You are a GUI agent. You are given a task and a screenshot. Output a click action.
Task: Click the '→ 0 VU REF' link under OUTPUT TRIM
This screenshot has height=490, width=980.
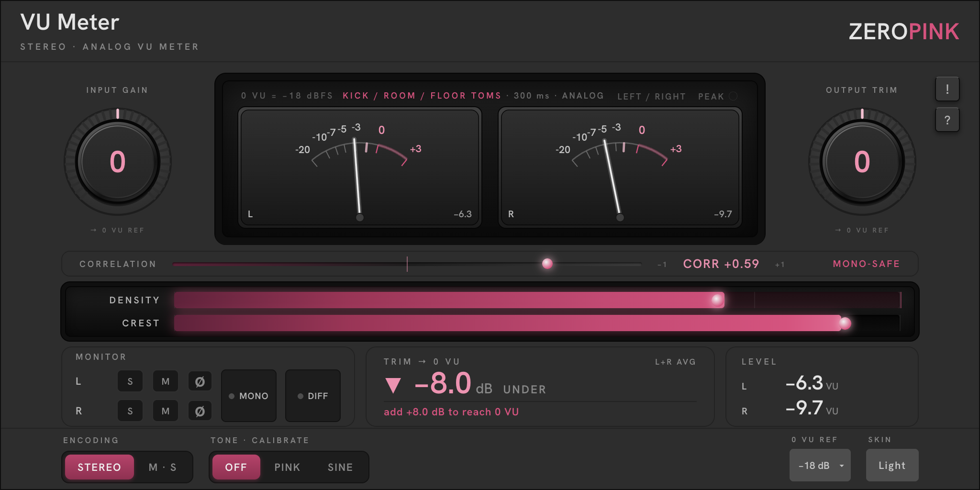click(x=862, y=230)
